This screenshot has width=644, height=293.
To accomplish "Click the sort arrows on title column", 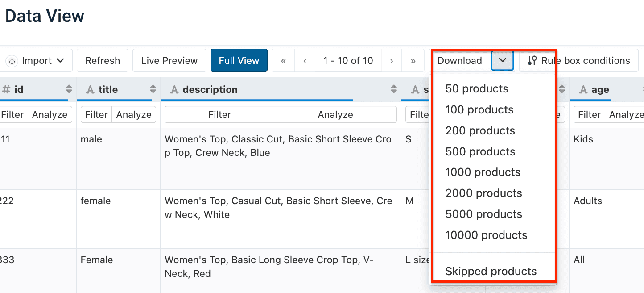I will coord(153,89).
